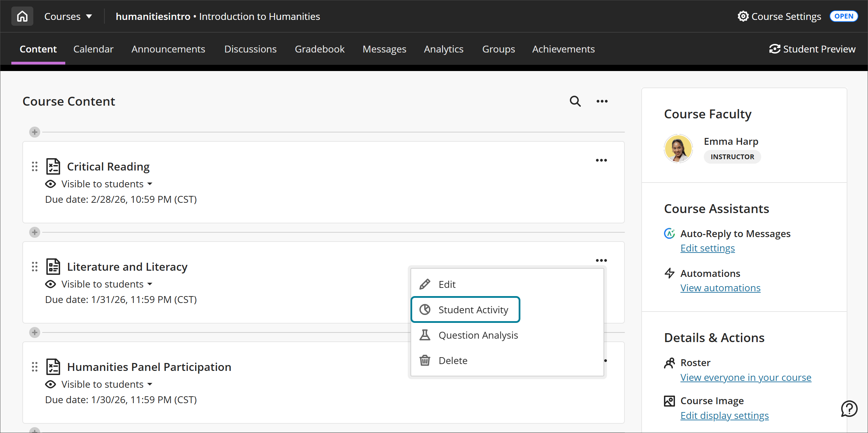The image size is (868, 433).
Task: Switch to the Gradebook tab
Action: [319, 49]
